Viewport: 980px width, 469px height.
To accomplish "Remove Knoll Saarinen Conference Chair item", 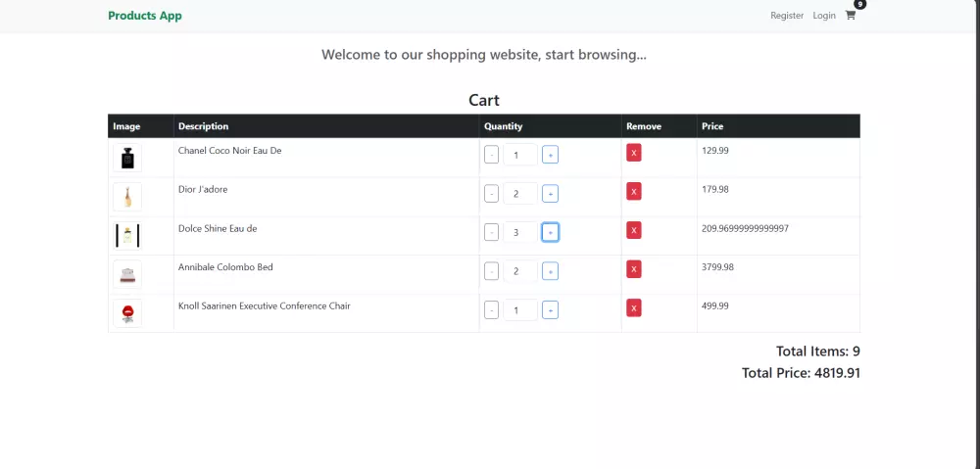I will coord(634,308).
